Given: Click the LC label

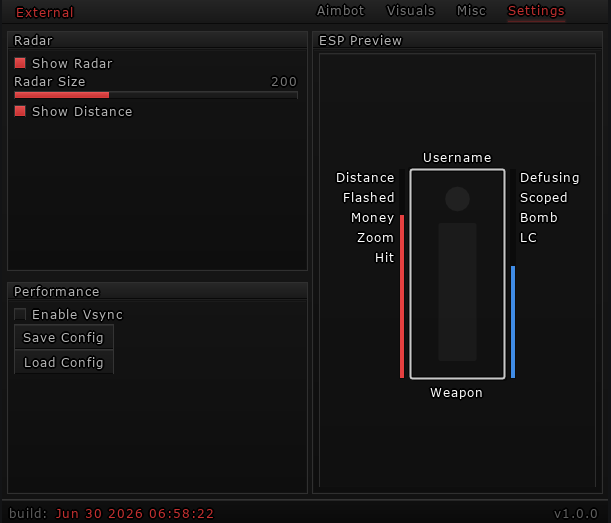Looking at the screenshot, I should coord(528,238).
